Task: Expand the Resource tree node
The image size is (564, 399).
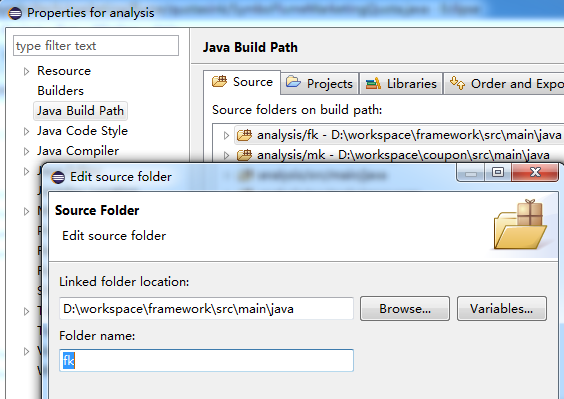Action: click(26, 71)
